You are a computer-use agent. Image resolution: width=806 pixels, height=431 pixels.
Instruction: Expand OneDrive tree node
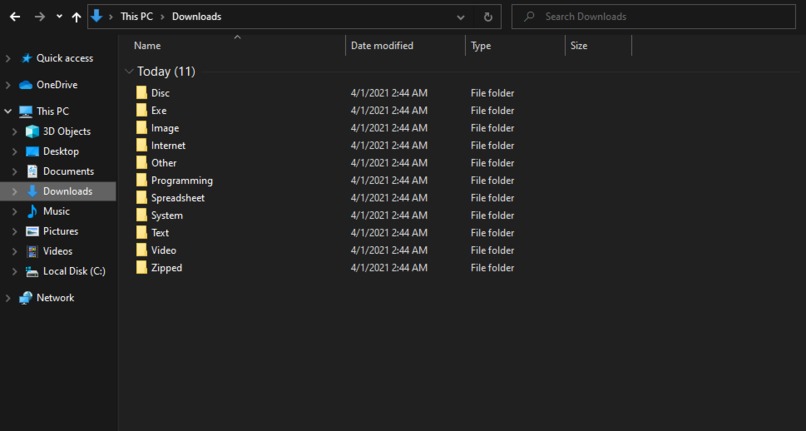click(x=8, y=85)
